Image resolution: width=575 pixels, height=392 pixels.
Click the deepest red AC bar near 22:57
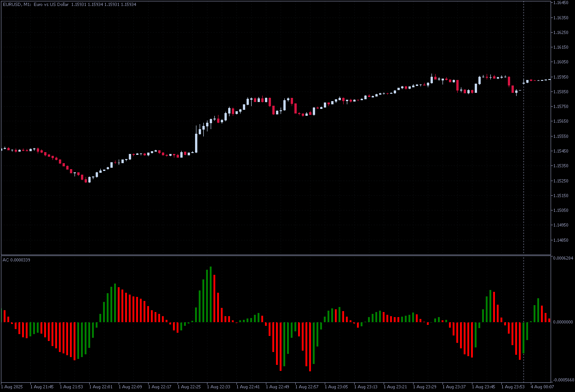[x=310, y=346]
